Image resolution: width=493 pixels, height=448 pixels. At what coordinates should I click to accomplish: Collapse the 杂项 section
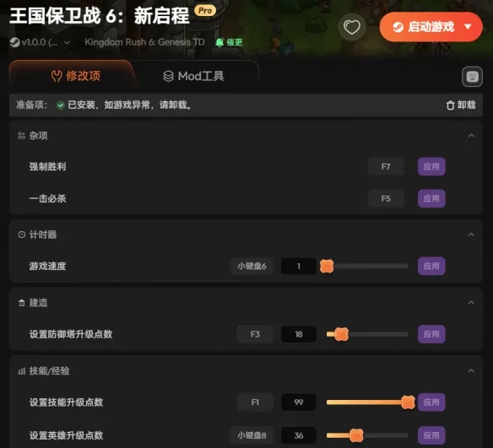471,136
